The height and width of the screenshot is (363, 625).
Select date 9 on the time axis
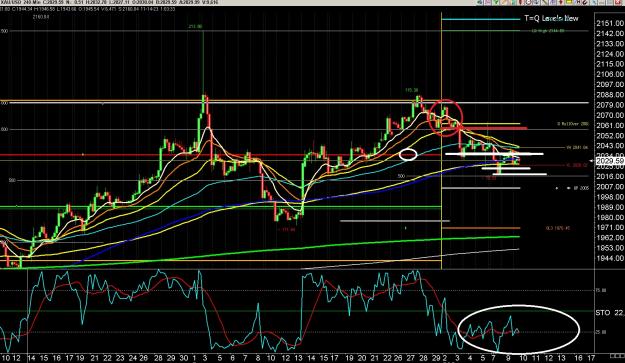(x=509, y=358)
